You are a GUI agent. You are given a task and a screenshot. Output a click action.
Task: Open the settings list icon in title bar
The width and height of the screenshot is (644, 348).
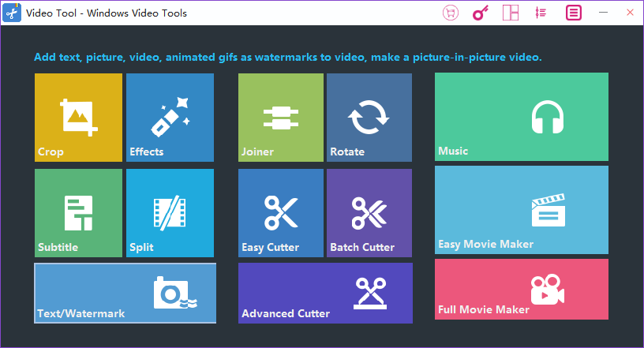click(541, 13)
